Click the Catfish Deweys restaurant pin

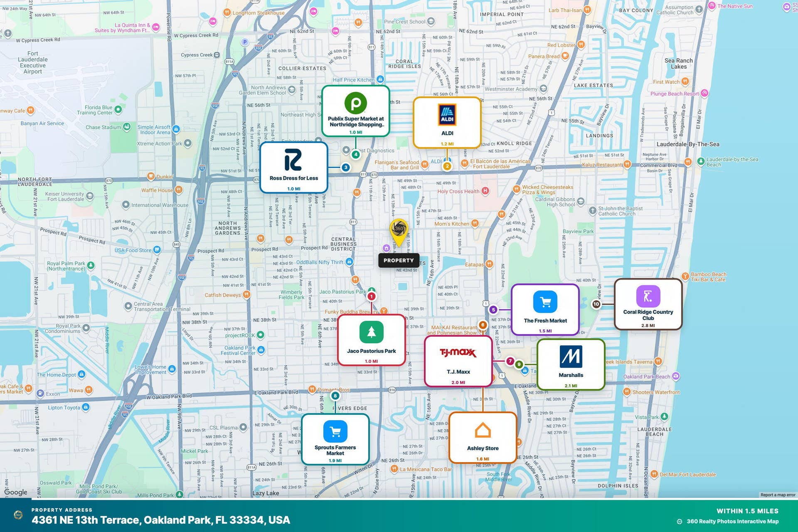246,295
